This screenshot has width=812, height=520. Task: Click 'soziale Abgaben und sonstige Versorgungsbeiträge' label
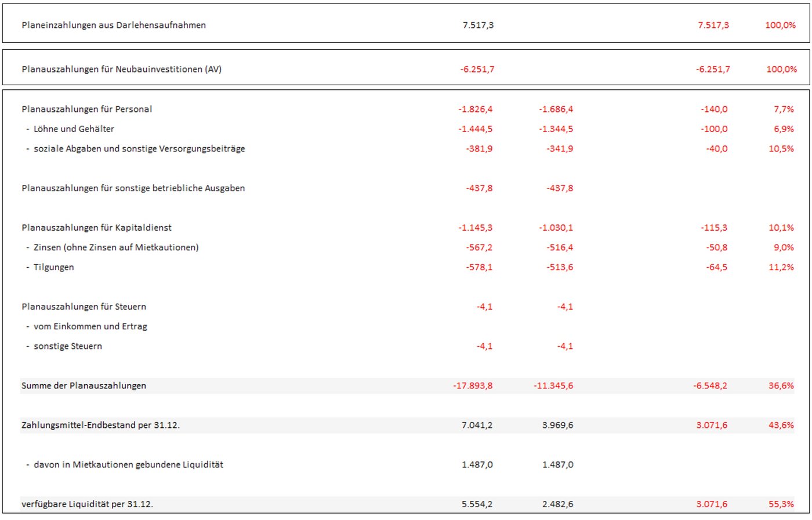139,148
